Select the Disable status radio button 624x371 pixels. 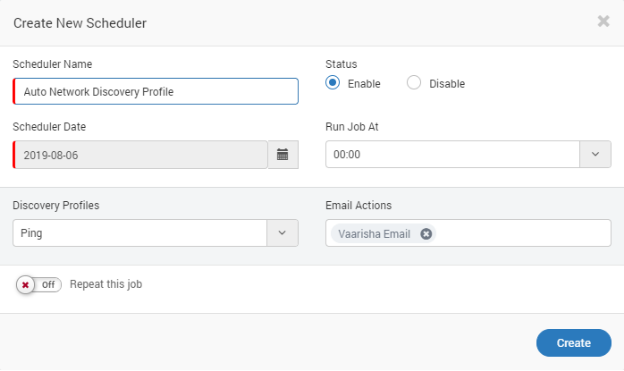pyautogui.click(x=414, y=83)
